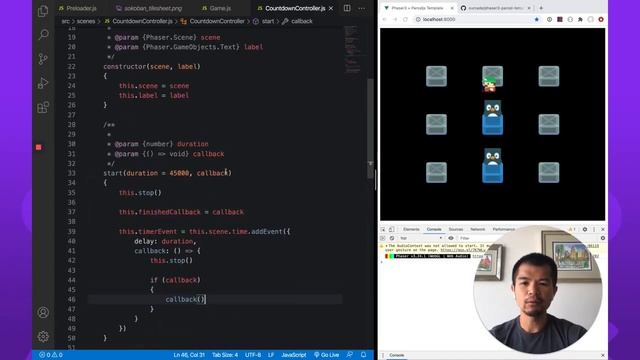Image resolution: width=640 pixels, height=360 pixels.
Task: Click the UTF-8 encoding status item
Action: [253, 355]
